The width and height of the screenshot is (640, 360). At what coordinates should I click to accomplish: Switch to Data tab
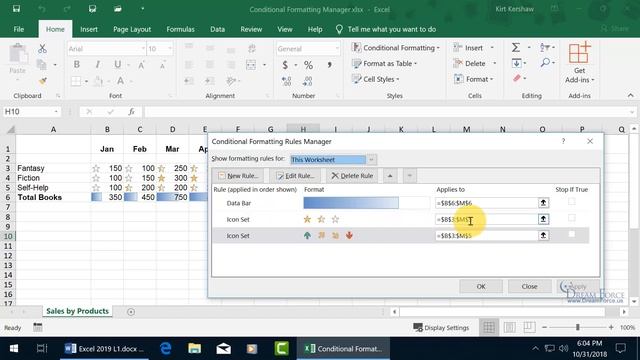pyautogui.click(x=217, y=29)
